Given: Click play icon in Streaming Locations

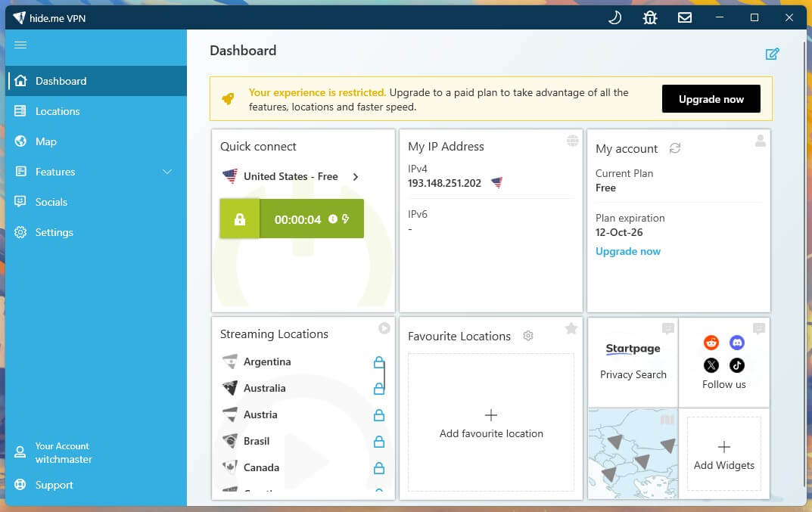Looking at the screenshot, I should tap(384, 328).
